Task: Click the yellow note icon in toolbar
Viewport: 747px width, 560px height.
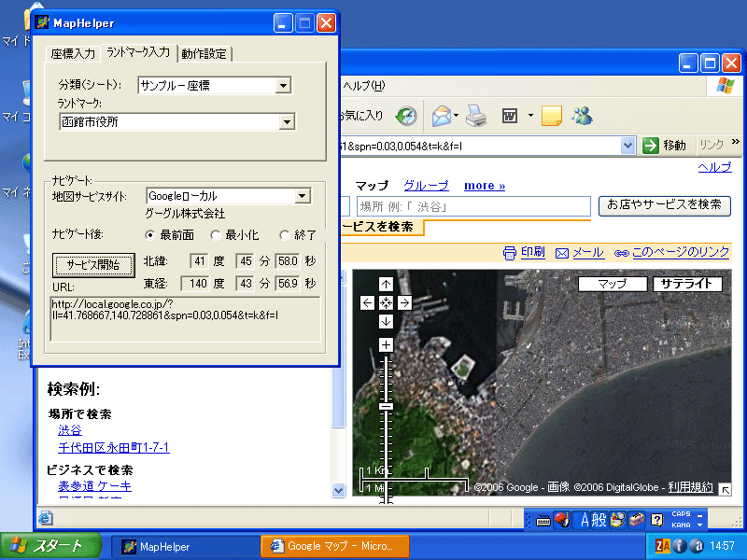Action: [x=551, y=116]
